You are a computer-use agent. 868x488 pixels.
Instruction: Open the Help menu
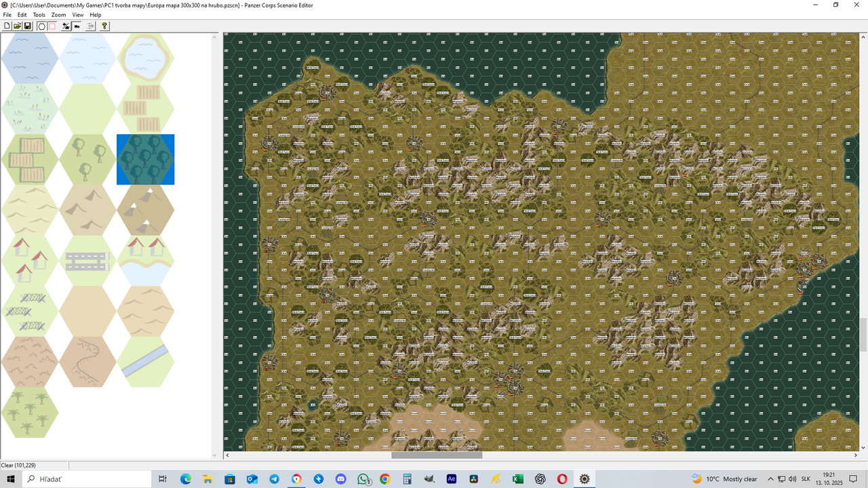pyautogui.click(x=96, y=15)
